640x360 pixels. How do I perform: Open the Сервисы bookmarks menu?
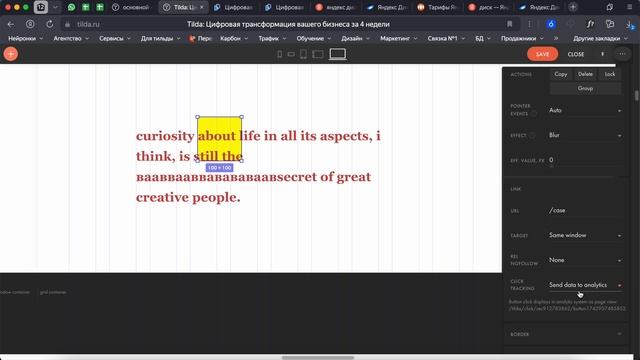point(115,38)
